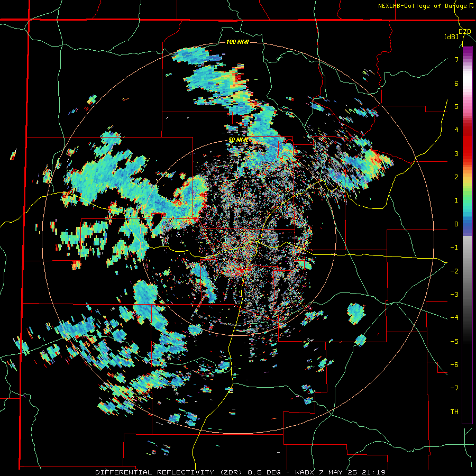Click the "4" value on the dB scale
Screen dimensions: 476x476
click(x=456, y=130)
